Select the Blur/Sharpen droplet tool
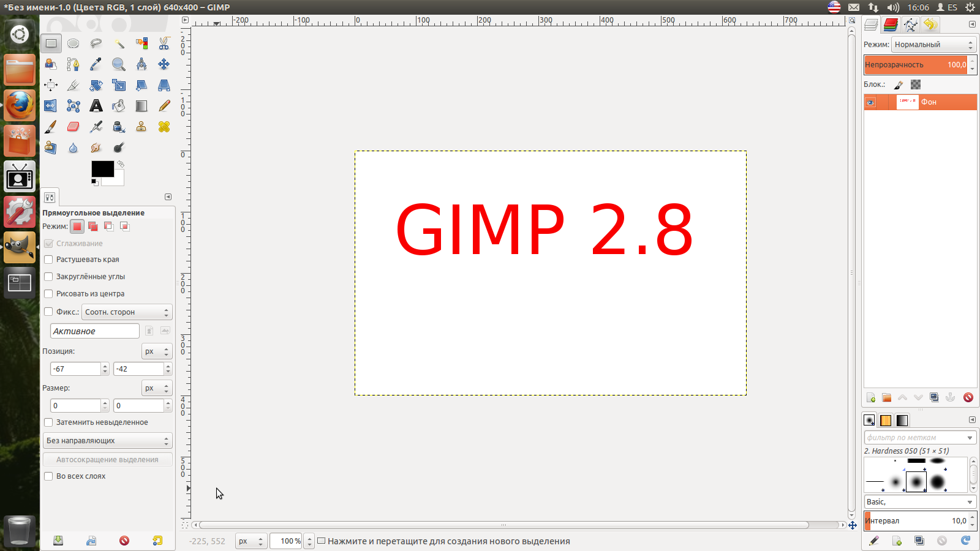This screenshot has width=980, height=551. [x=73, y=148]
